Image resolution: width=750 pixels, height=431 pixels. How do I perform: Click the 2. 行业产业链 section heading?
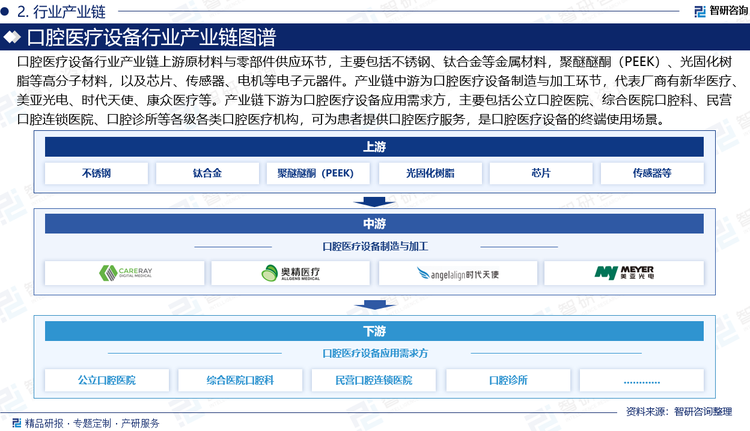(61, 11)
